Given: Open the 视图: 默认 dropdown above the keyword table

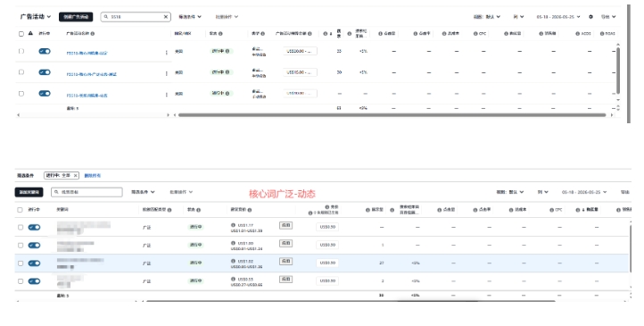Looking at the screenshot, I should [x=510, y=192].
